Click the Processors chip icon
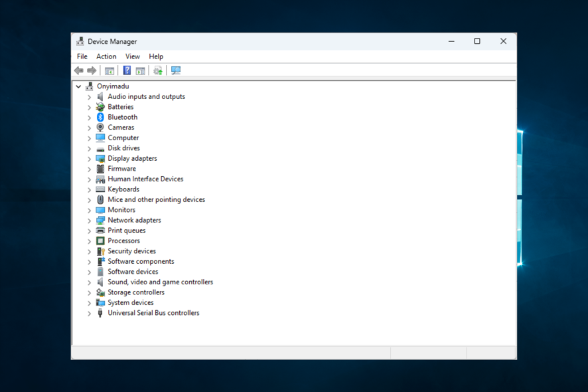588x392 pixels. coord(100,241)
